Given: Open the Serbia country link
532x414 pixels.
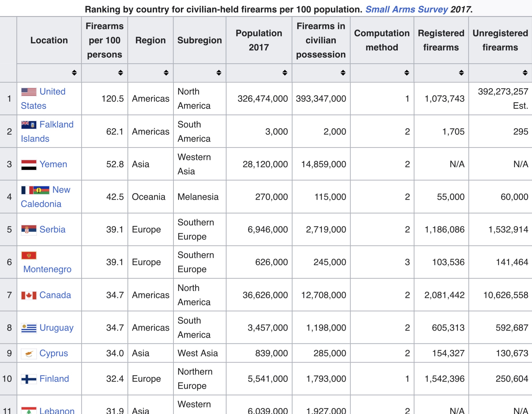Looking at the screenshot, I should pyautogui.click(x=52, y=230).
